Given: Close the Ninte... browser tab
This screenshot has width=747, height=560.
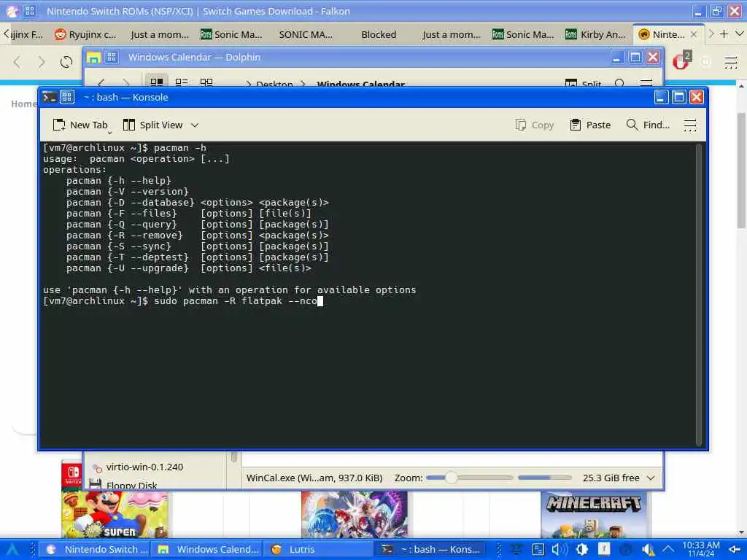Looking at the screenshot, I should tap(694, 34).
